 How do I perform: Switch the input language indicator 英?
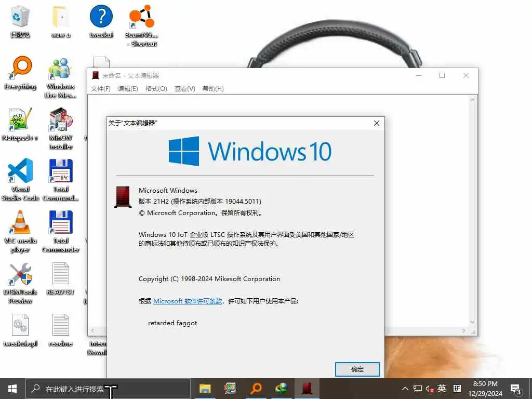[x=442, y=389]
